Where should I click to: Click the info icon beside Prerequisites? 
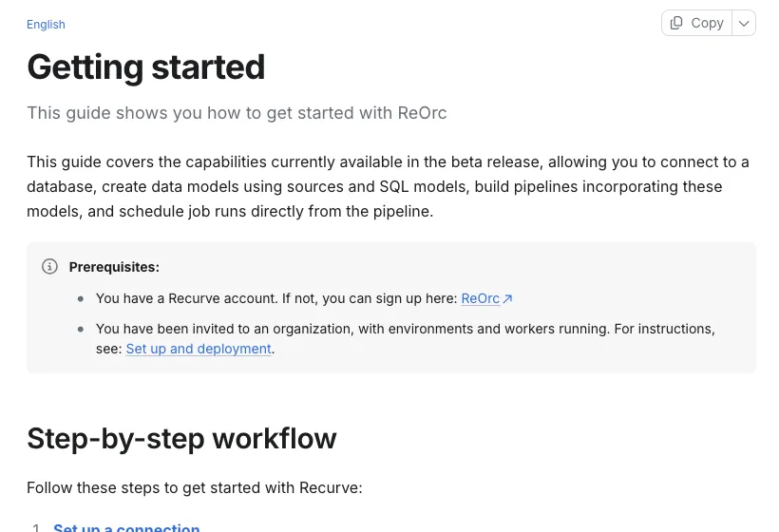49,267
